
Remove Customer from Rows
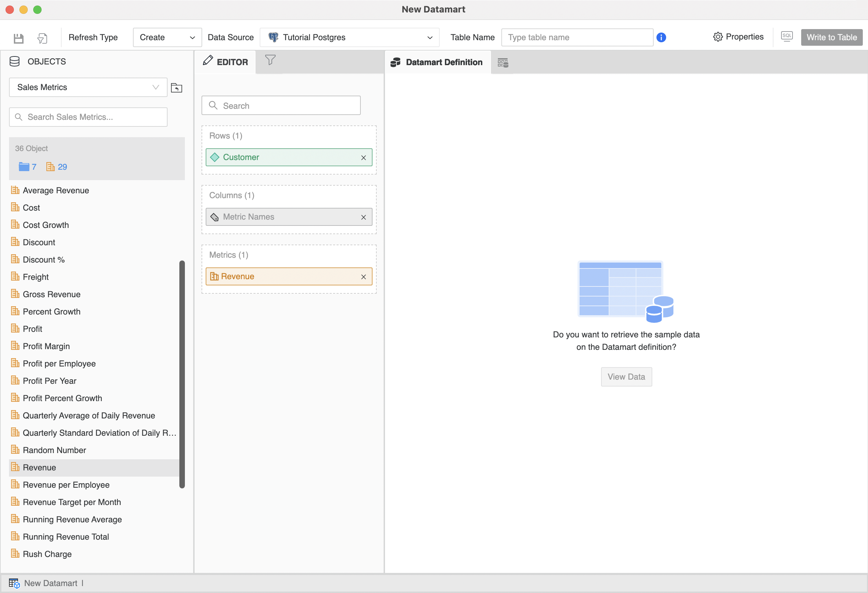(x=363, y=158)
